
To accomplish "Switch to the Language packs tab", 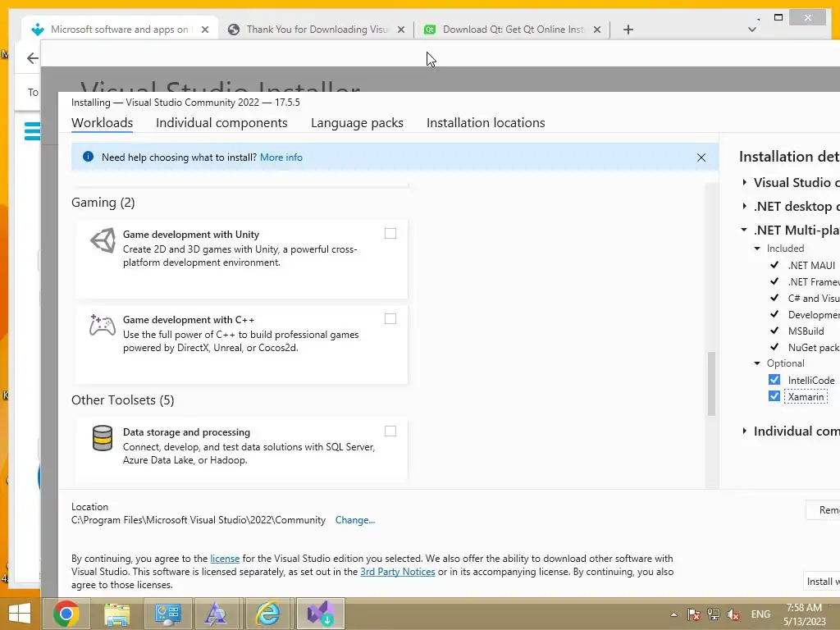I will tap(358, 123).
